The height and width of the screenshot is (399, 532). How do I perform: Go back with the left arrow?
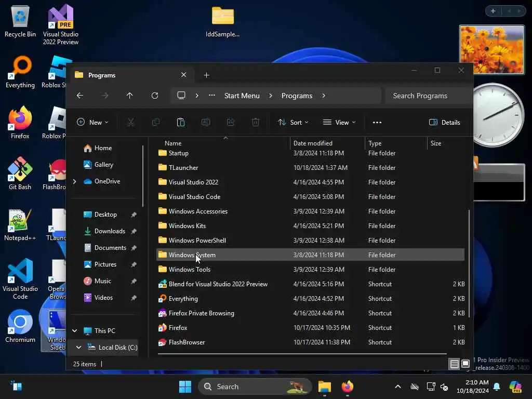pos(79,96)
